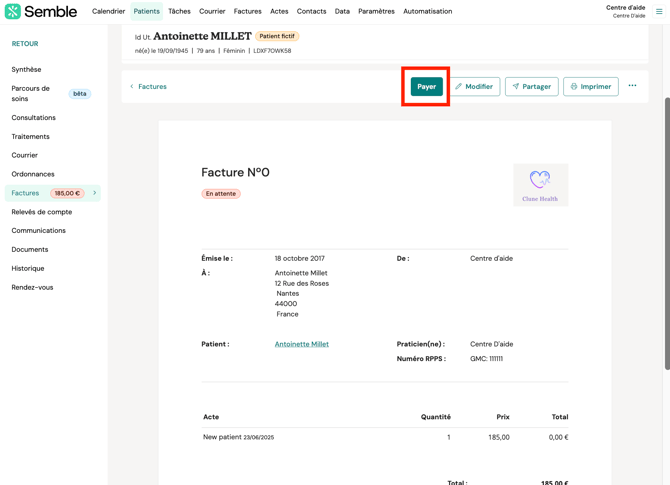Share the invoice with Partager button

(x=532, y=87)
